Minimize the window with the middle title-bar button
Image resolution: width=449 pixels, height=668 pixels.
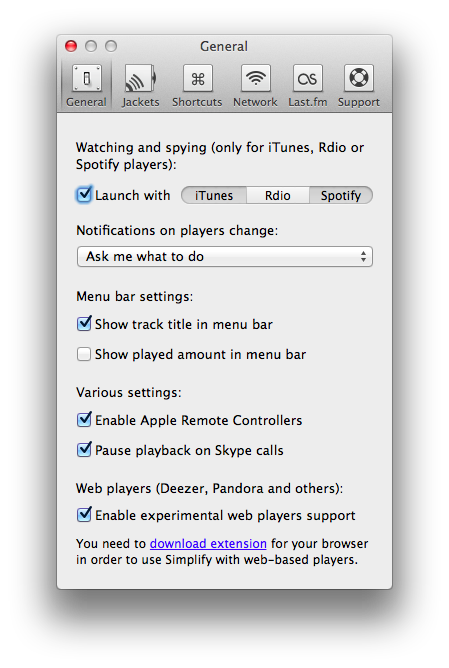pyautogui.click(x=91, y=46)
